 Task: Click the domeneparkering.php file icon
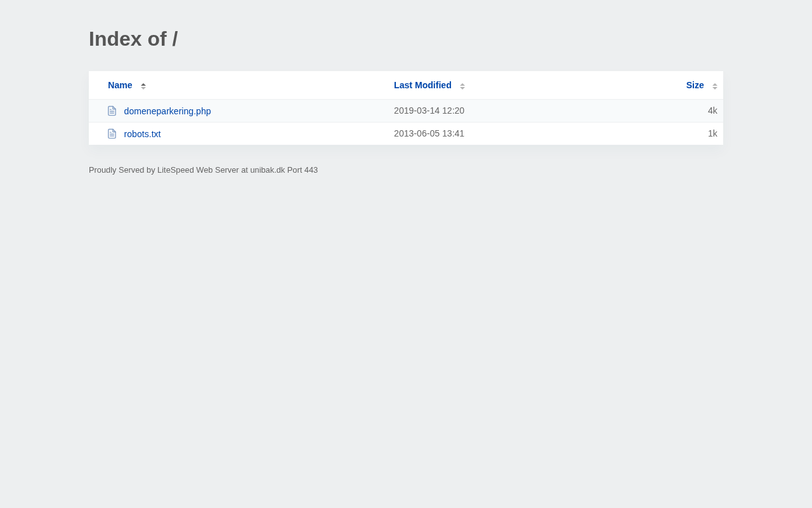tap(112, 111)
